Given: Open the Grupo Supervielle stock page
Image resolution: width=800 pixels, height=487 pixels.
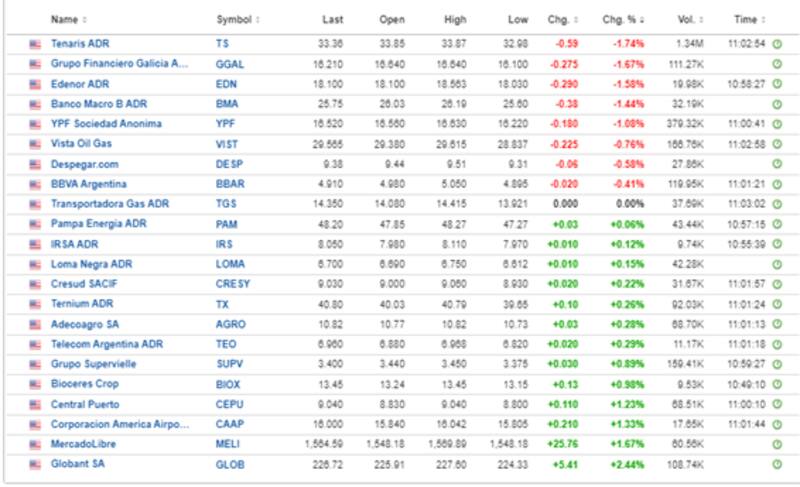Looking at the screenshot, I should (93, 364).
